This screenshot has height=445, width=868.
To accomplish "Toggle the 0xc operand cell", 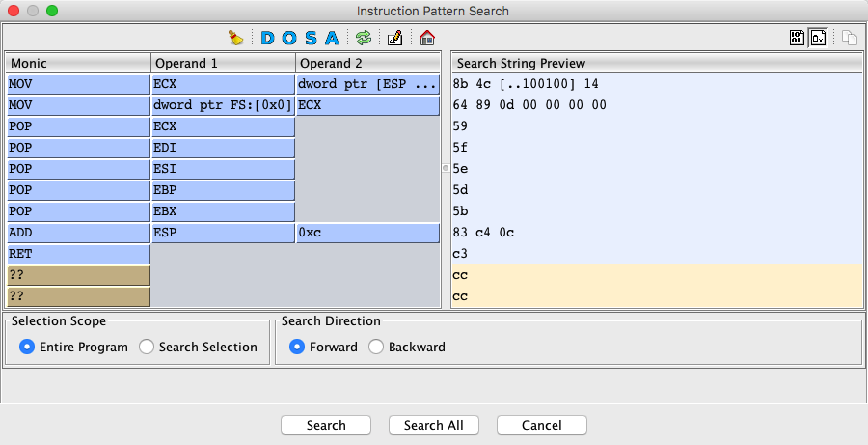I will pos(367,233).
